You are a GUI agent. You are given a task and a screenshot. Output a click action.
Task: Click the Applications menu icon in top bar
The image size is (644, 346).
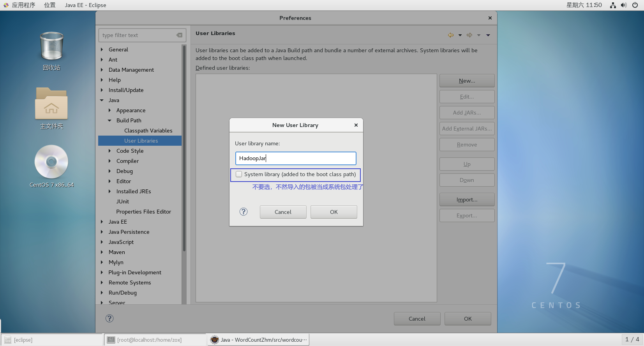tap(6, 5)
